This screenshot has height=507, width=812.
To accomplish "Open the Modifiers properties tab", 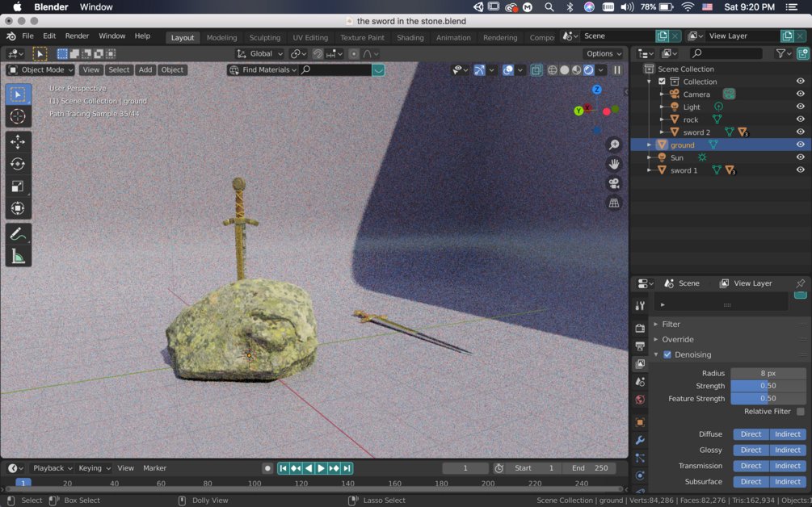I will (x=640, y=440).
